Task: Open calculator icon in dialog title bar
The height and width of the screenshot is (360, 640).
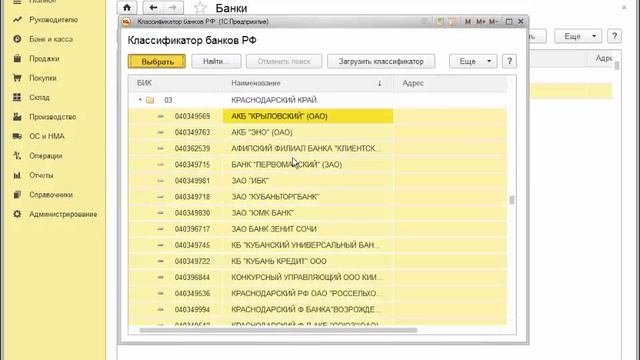Action: coord(440,22)
